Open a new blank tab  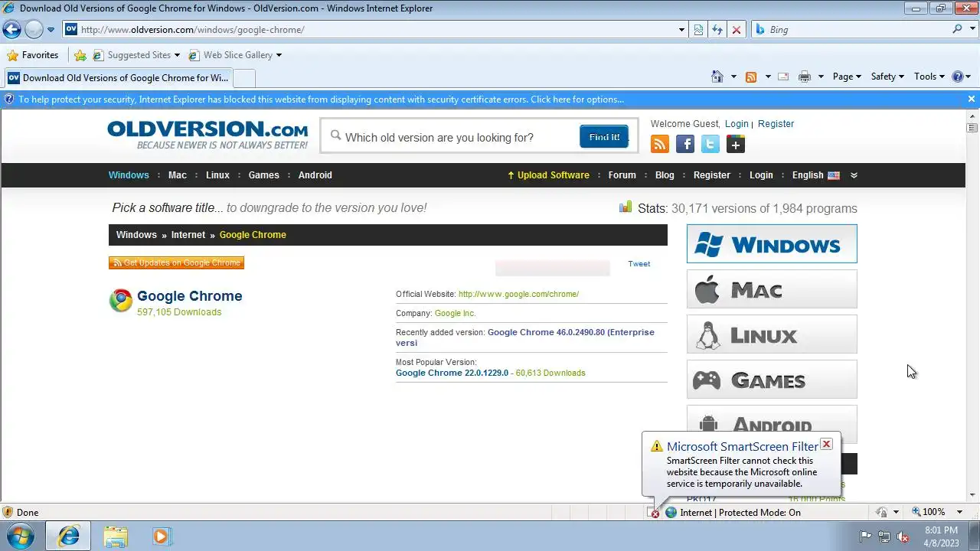point(243,78)
